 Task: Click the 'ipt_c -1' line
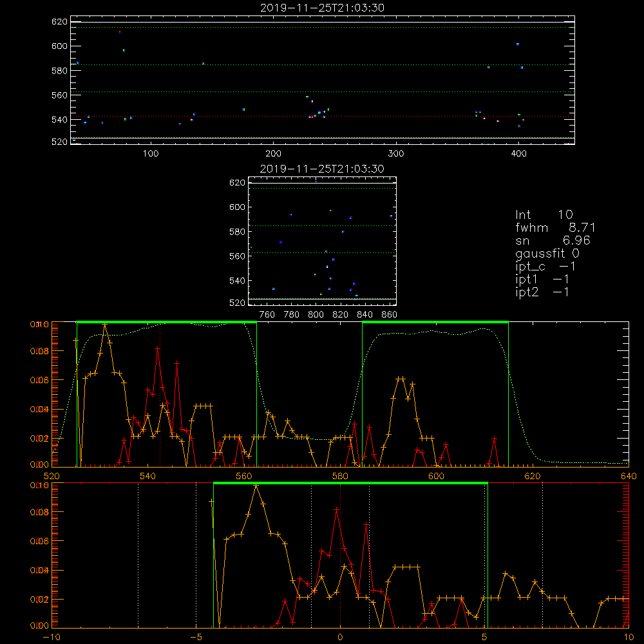point(545,267)
